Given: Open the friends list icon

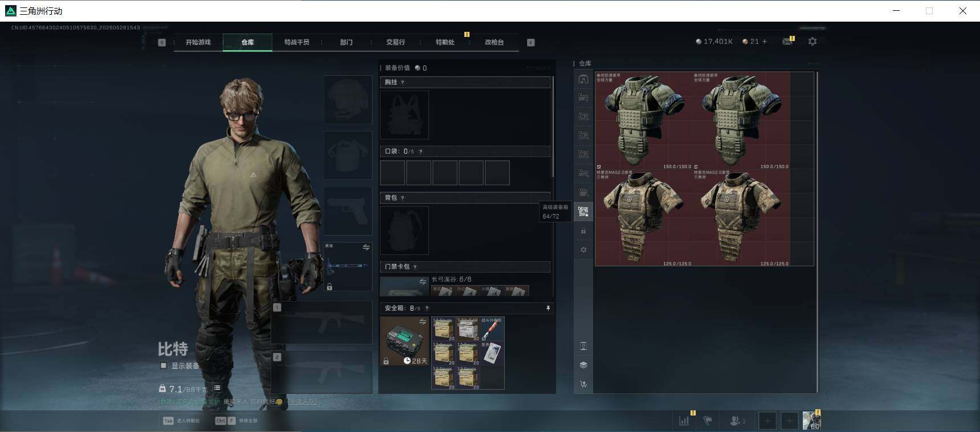Looking at the screenshot, I should 737,421.
